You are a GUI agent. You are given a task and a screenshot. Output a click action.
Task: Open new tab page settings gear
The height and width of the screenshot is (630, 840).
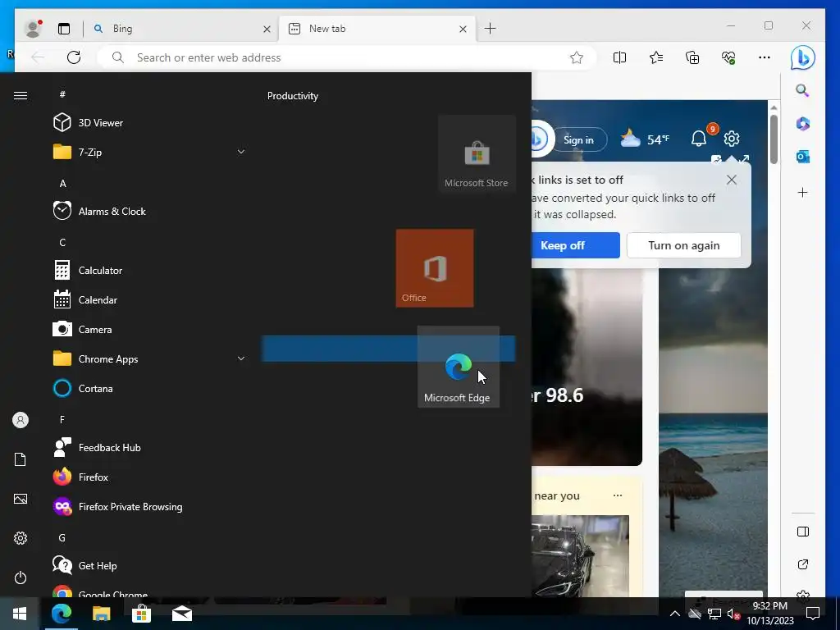pos(731,139)
